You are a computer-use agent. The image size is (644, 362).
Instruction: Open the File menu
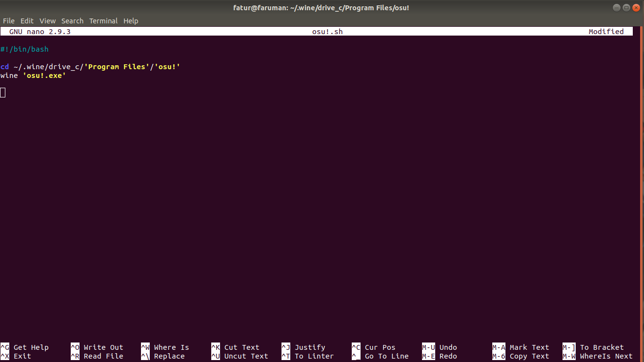tap(9, 21)
